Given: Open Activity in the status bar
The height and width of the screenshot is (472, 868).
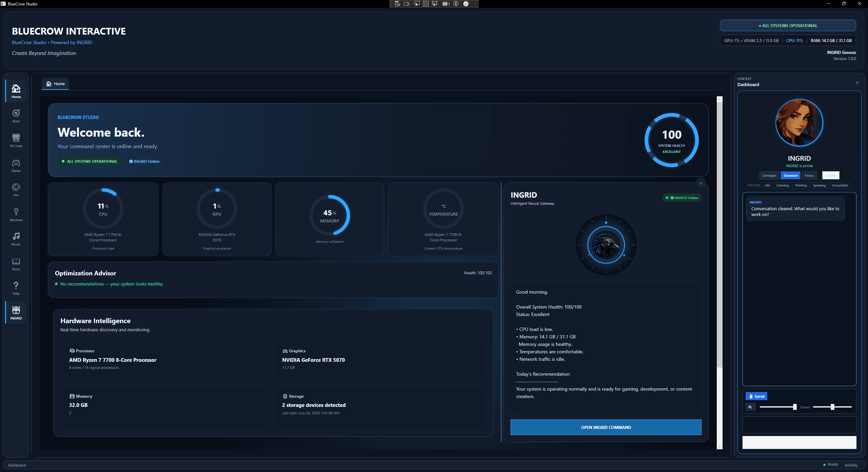Looking at the screenshot, I should [x=851, y=465].
